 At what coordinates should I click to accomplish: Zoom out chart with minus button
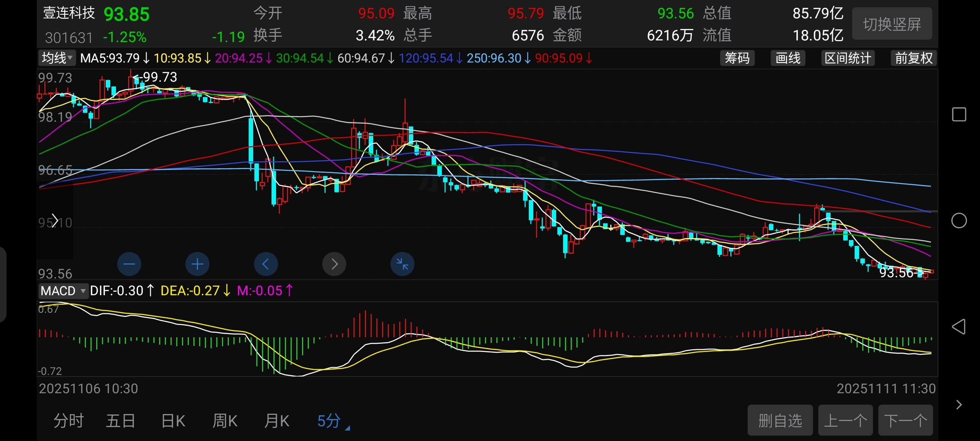pos(129,264)
